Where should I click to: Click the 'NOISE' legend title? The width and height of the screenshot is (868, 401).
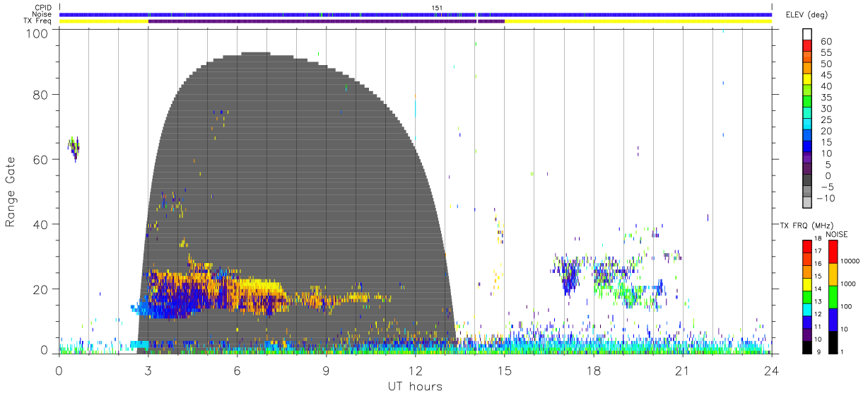click(837, 235)
